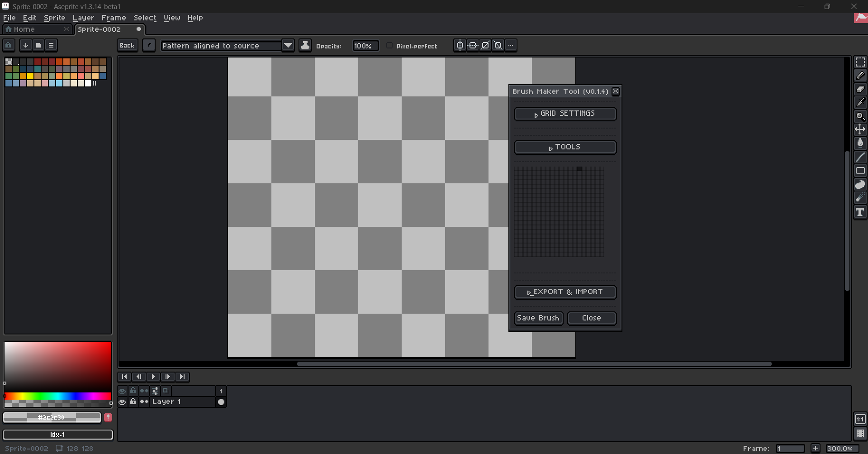
Task: Click the zoom 300.0% field
Action: 842,449
